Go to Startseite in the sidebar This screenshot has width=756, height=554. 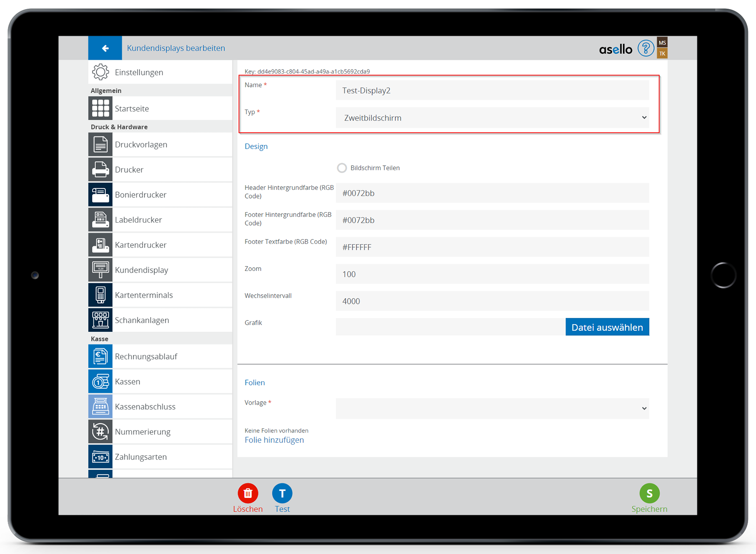point(132,109)
